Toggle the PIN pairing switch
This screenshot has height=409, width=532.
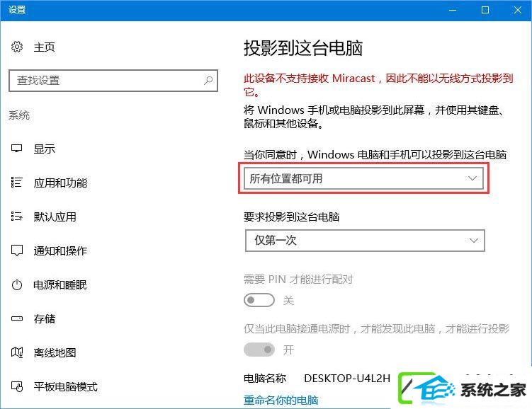pos(259,300)
